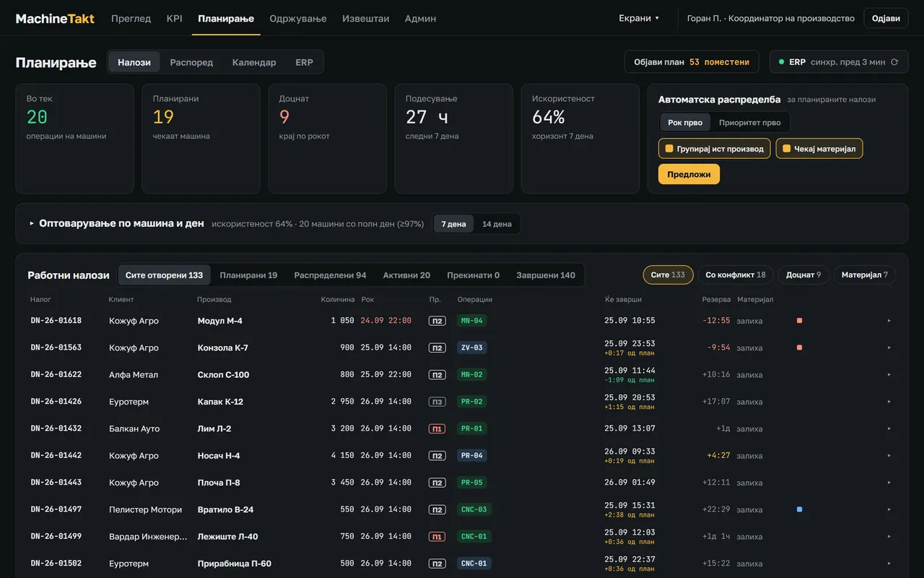Expand Оптоварување по машина и ден section

point(32,224)
